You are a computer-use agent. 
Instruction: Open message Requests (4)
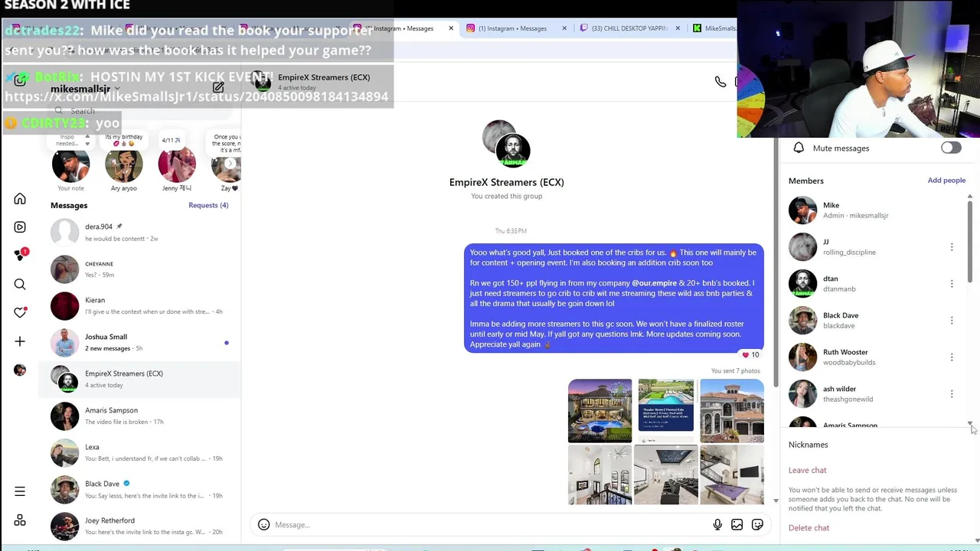(208, 205)
